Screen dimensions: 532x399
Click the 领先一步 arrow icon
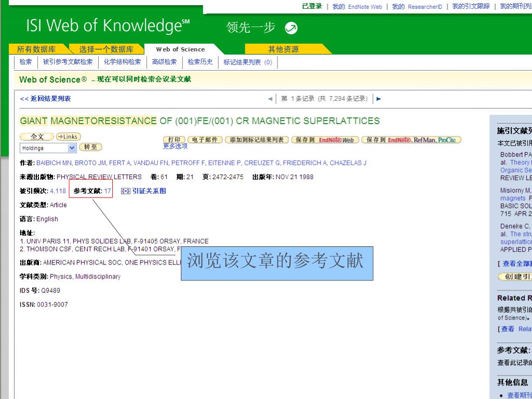(291, 28)
